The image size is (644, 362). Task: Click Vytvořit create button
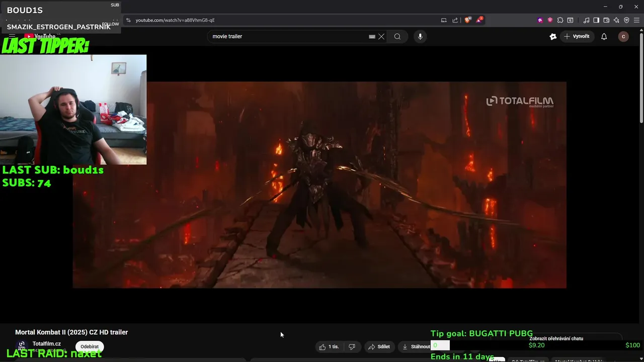pyautogui.click(x=577, y=36)
